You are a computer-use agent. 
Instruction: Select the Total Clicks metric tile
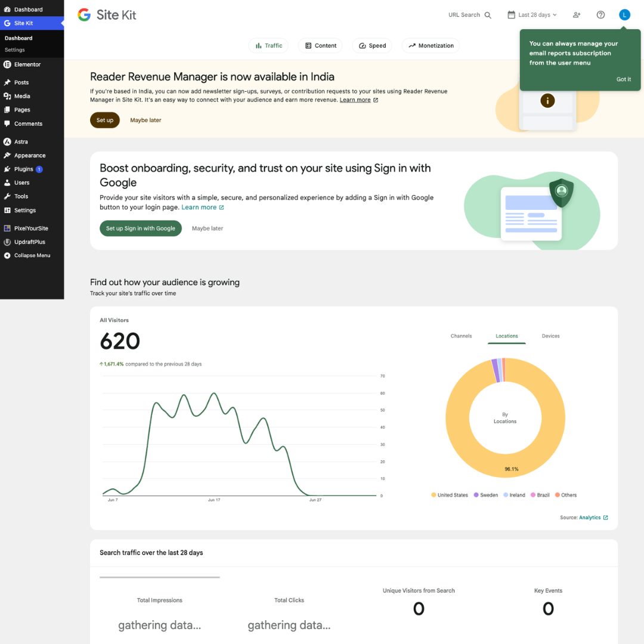(289, 612)
